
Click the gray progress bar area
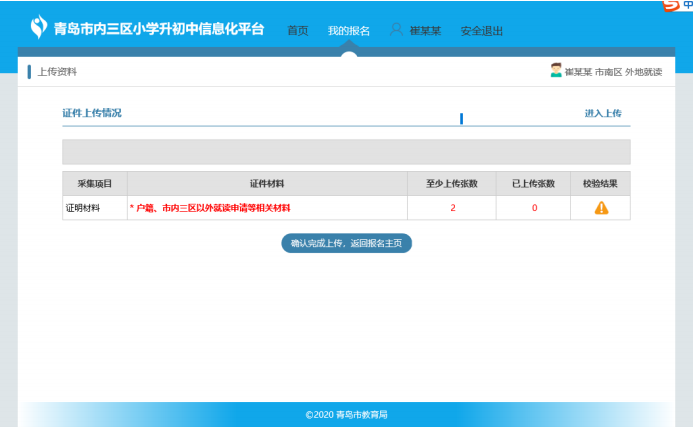(x=346, y=152)
